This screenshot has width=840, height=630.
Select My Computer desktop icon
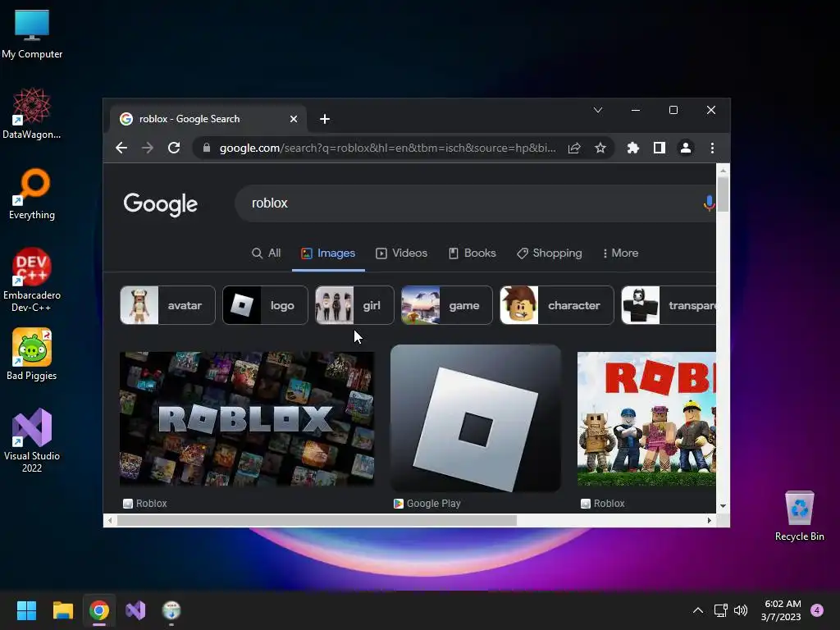[32, 34]
